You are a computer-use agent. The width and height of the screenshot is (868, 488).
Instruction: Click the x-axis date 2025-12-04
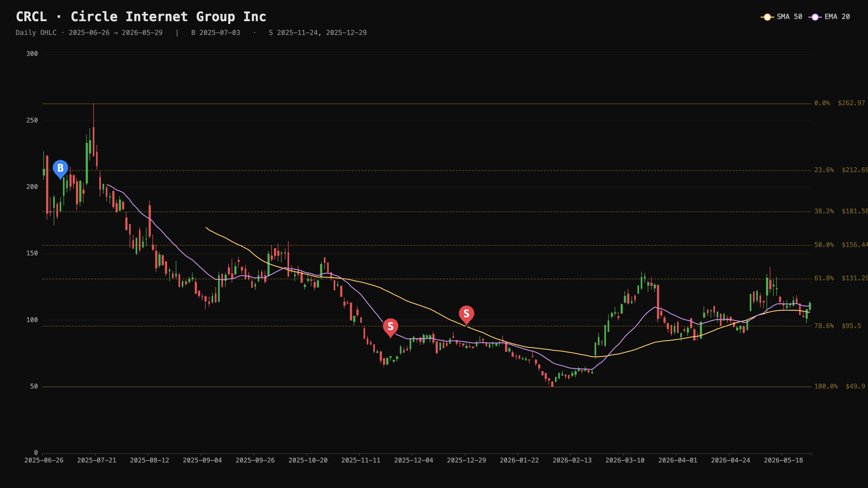coord(414,460)
